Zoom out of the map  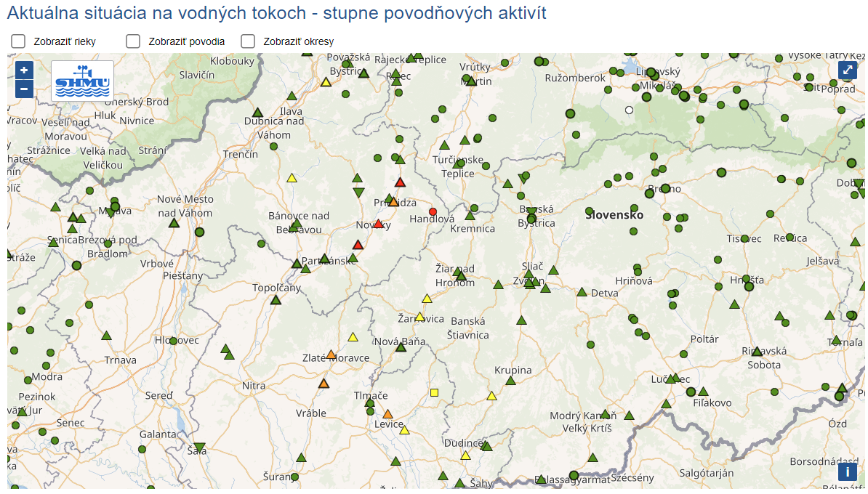pos(24,89)
